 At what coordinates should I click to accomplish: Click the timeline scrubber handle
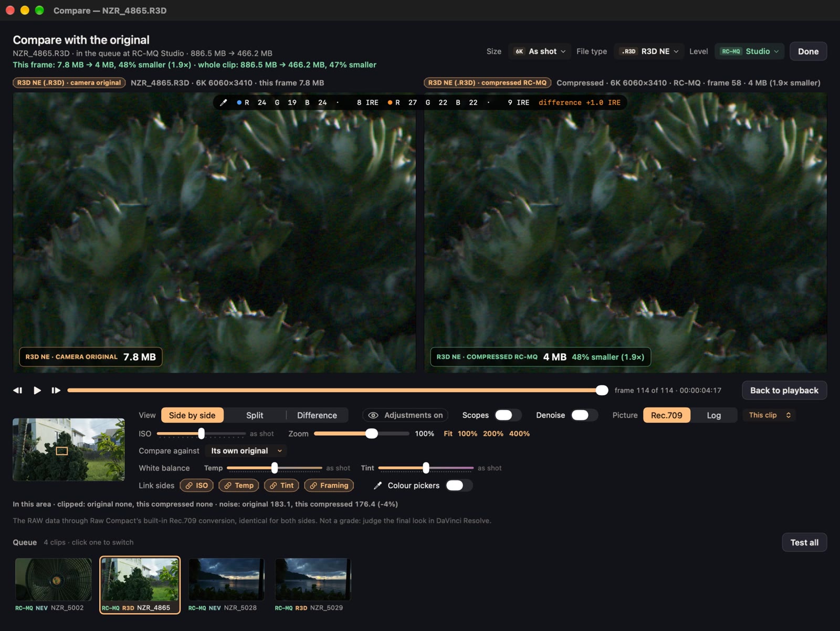pos(602,390)
